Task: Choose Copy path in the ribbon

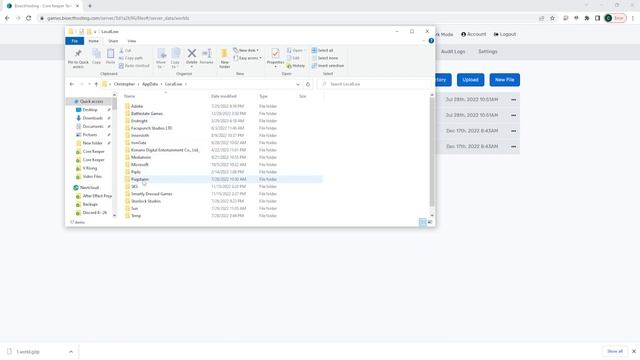Action: click(x=131, y=58)
